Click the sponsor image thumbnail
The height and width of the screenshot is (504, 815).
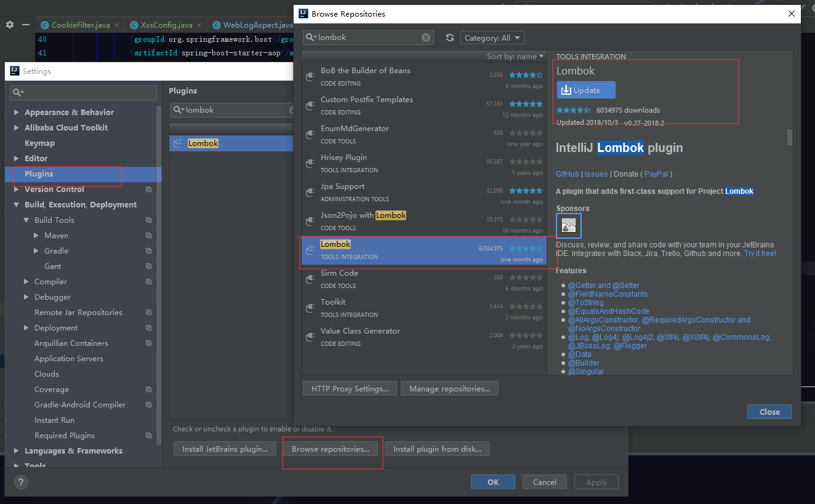(569, 226)
